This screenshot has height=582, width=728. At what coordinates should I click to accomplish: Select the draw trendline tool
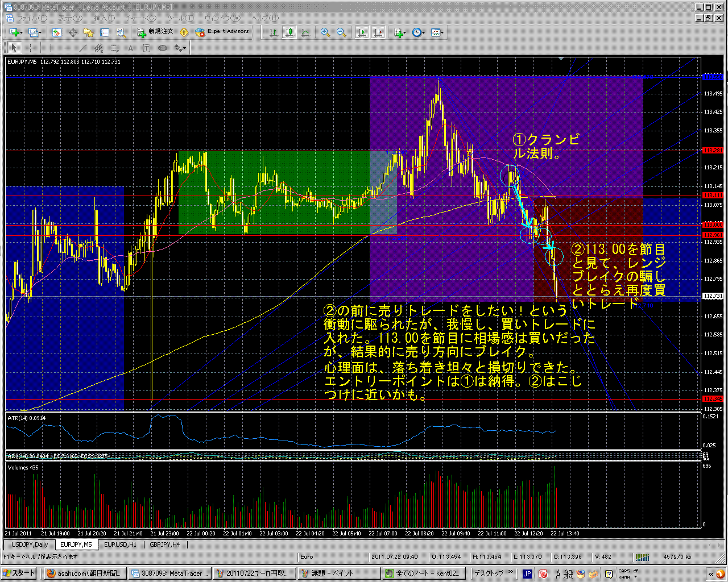tap(83, 48)
